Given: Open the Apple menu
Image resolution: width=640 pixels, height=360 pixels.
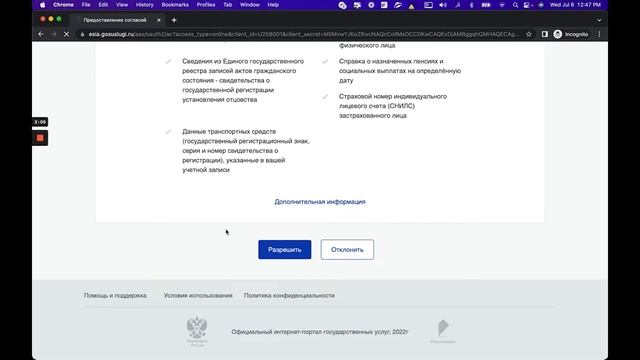Looking at the screenshot, I should [42, 5].
